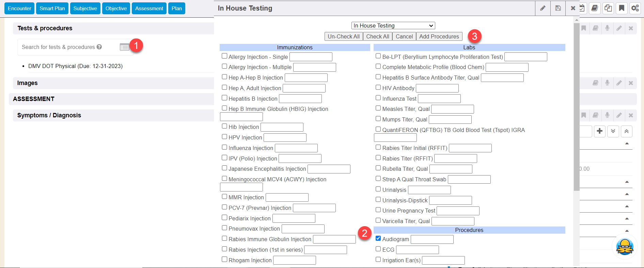Click the pencil edit icon in In House Testing header
The width and height of the screenshot is (644, 268).
(x=543, y=8)
